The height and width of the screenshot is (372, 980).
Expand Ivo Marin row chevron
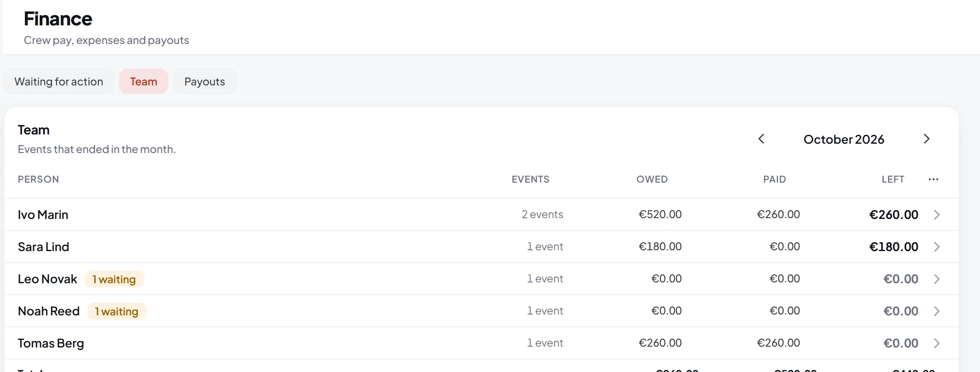click(x=936, y=215)
